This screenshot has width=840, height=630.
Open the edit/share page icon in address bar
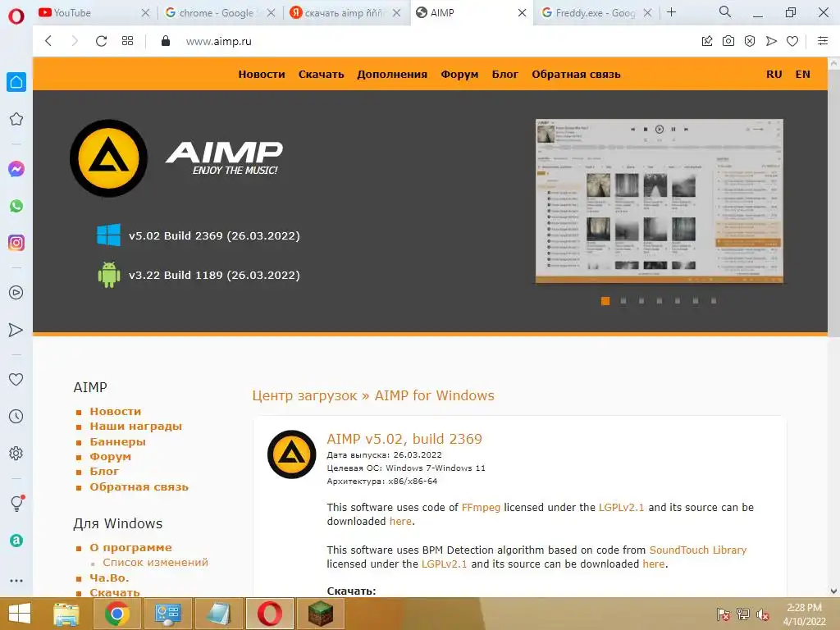(707, 41)
